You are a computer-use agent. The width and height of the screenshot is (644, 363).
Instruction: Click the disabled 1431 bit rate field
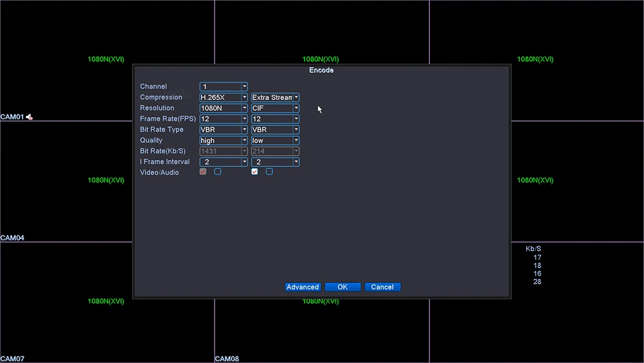point(223,151)
